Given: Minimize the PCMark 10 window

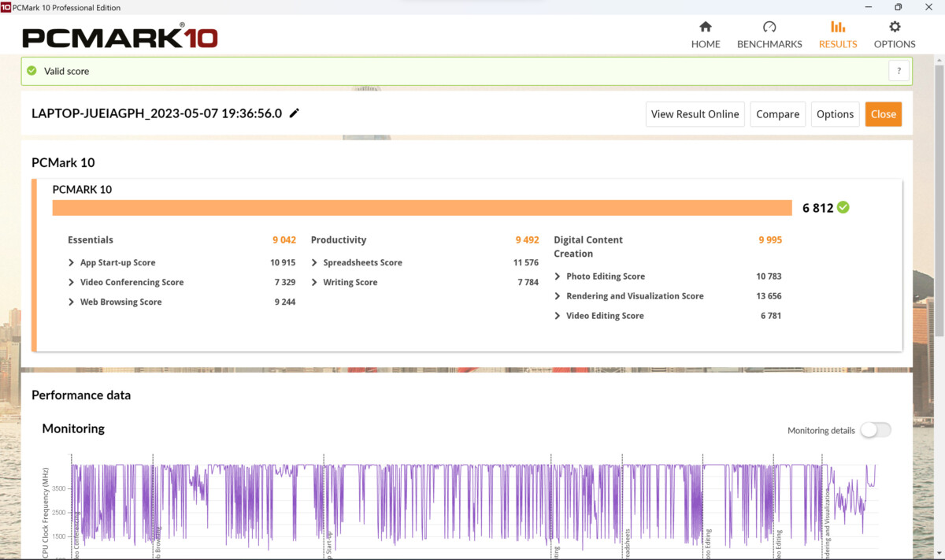Looking at the screenshot, I should coord(868,7).
